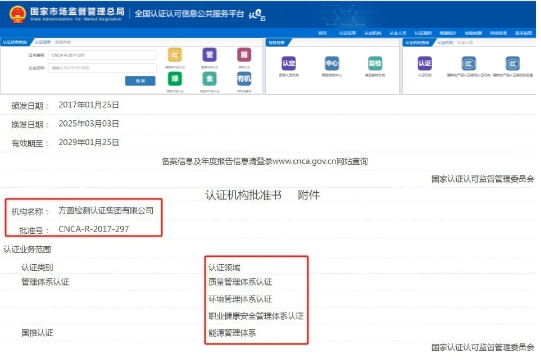Open the rightmost blue CCC laboratory icon

click(x=513, y=63)
